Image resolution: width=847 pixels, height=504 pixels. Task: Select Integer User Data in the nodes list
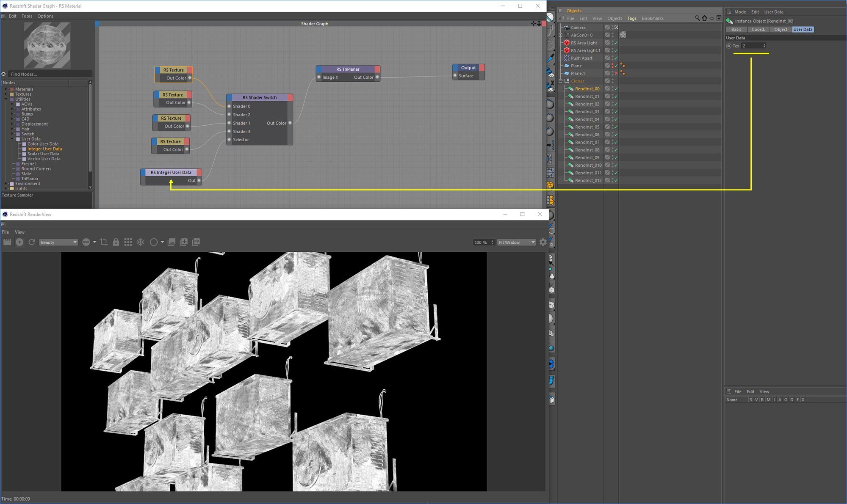(44, 149)
